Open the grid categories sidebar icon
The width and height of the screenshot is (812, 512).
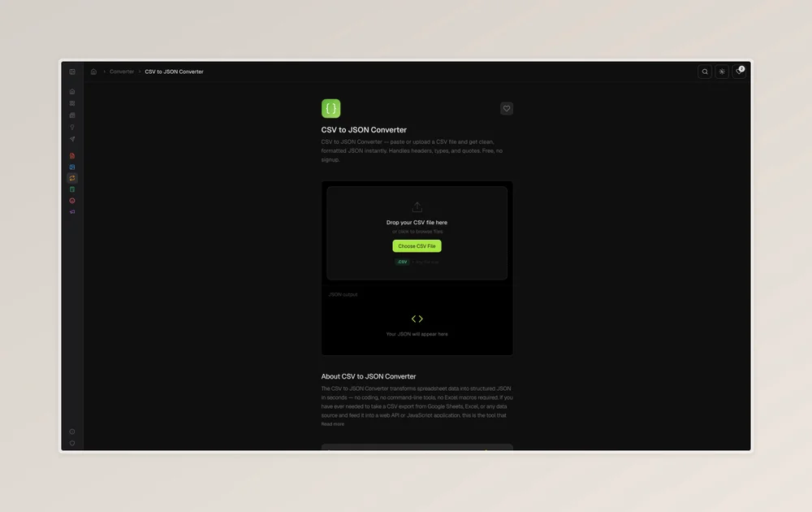click(x=72, y=103)
